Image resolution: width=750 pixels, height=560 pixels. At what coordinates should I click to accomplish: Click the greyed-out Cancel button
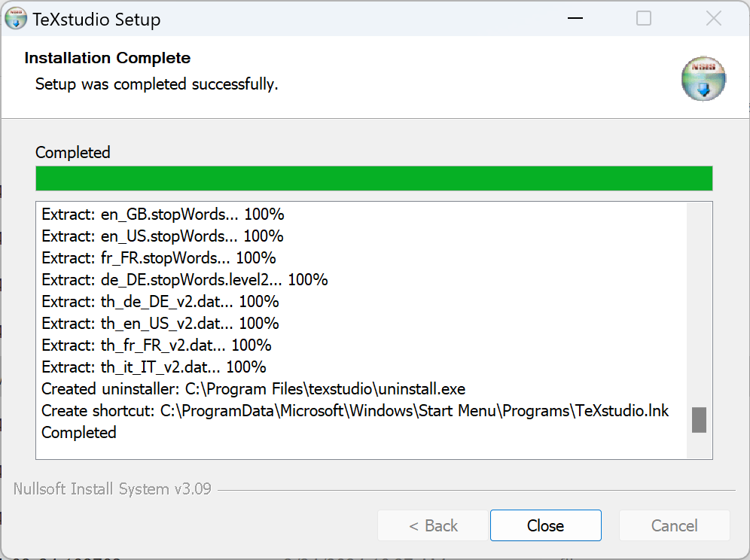point(674,525)
